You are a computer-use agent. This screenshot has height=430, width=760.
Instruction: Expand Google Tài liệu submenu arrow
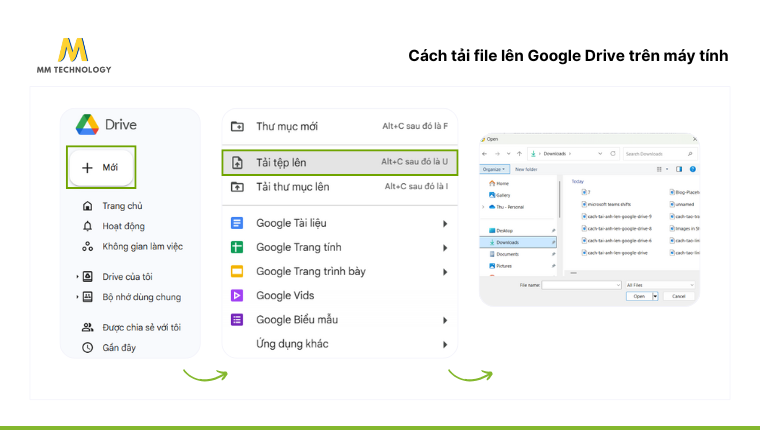tap(445, 223)
